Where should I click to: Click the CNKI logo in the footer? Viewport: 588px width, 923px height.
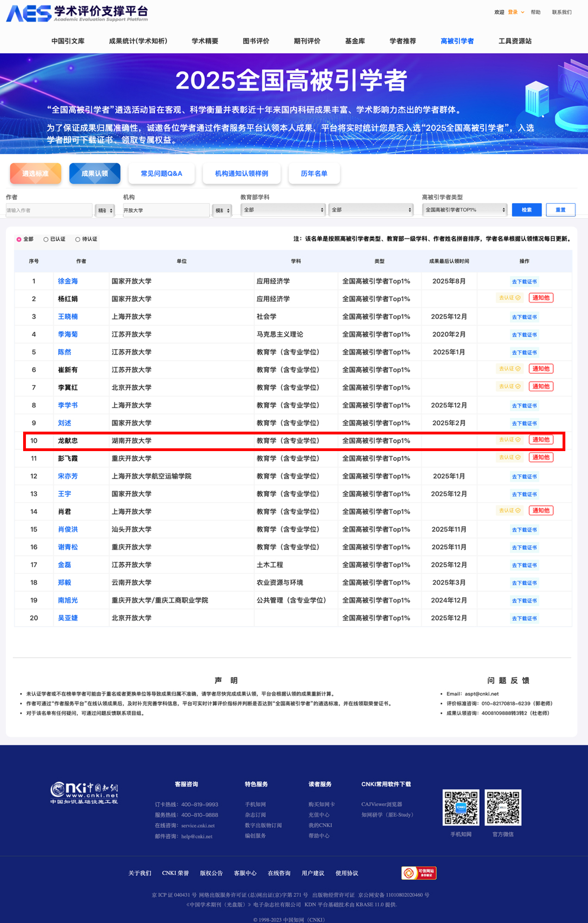point(84,793)
